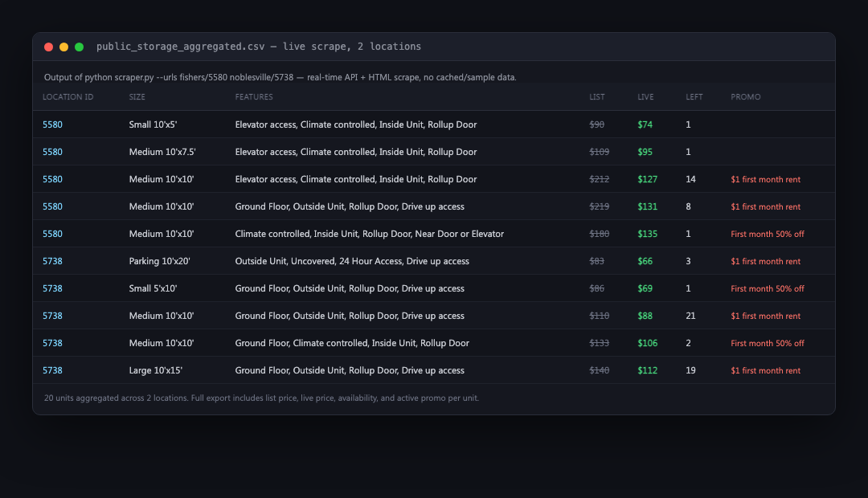Click units left value 8
The width and height of the screenshot is (868, 498).
(688, 206)
